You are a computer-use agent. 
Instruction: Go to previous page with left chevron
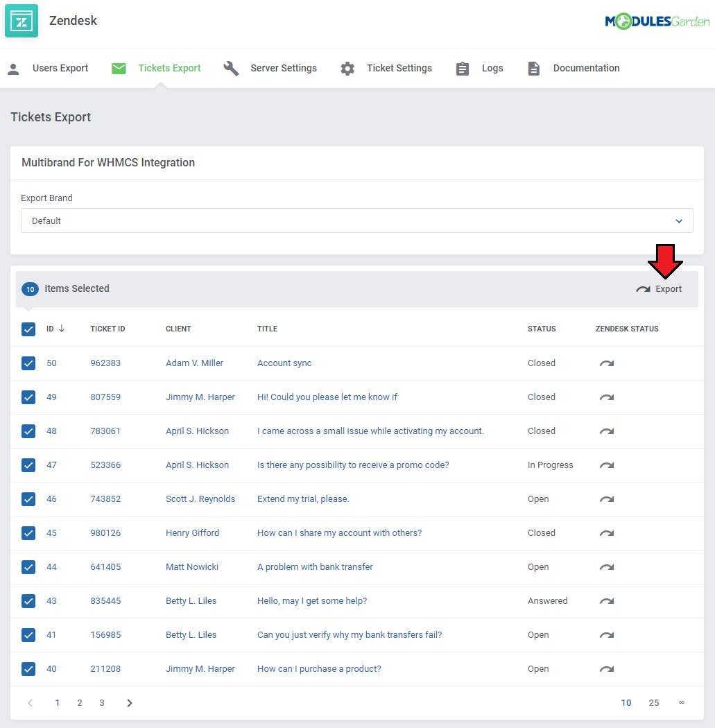click(31, 703)
